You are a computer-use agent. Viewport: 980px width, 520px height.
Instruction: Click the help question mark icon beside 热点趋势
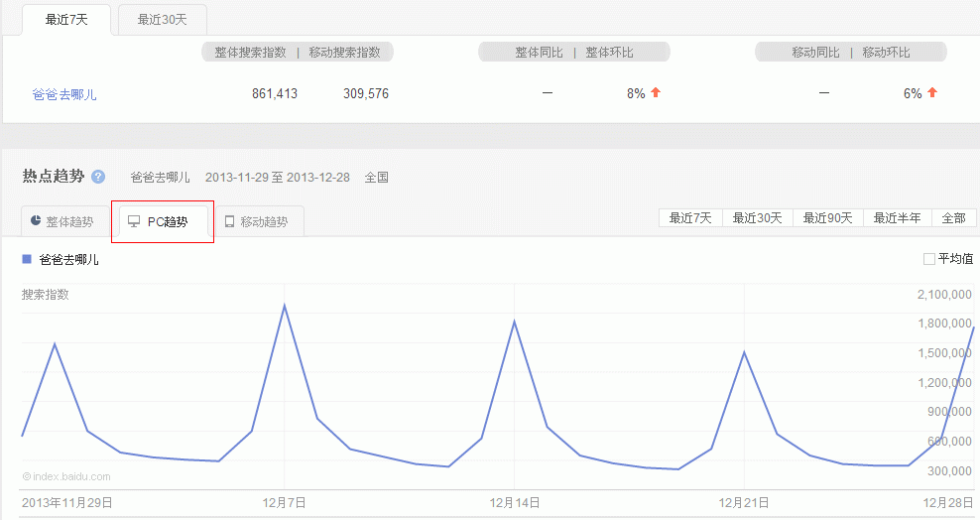[98, 177]
